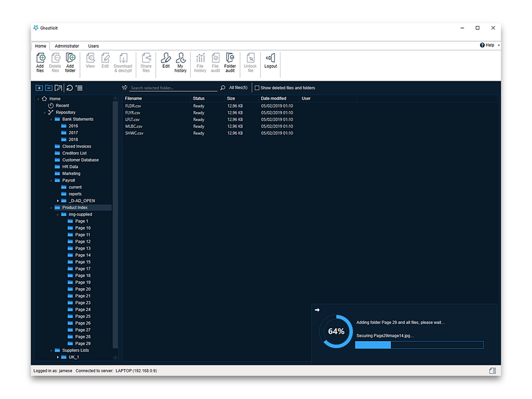Click the magnifier search icon
Screen dimensions: 532x399
[223, 88]
